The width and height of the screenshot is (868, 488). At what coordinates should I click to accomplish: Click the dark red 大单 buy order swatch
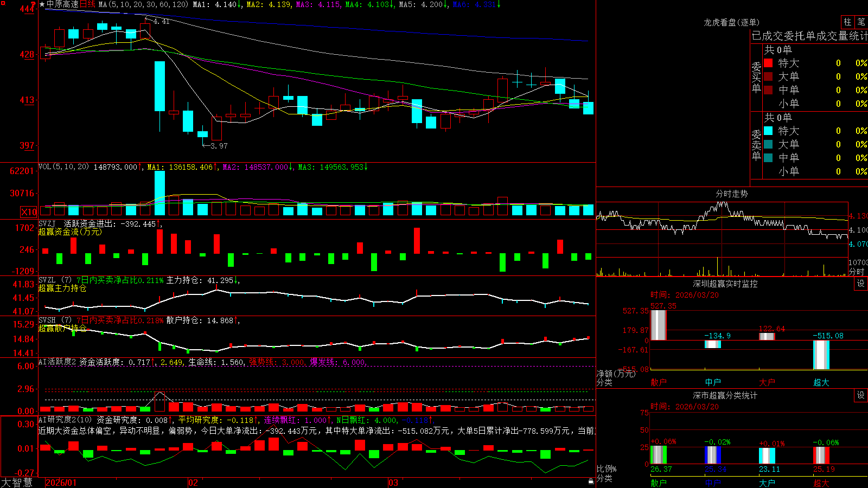pos(768,76)
